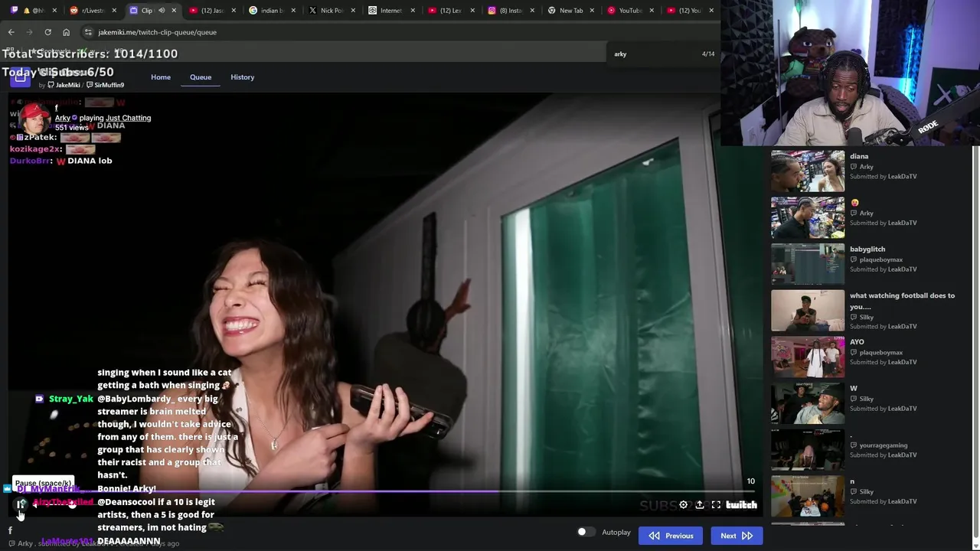Image resolution: width=980 pixels, height=551 pixels.
Task: Click the clip queue app logo
Action: click(21, 77)
